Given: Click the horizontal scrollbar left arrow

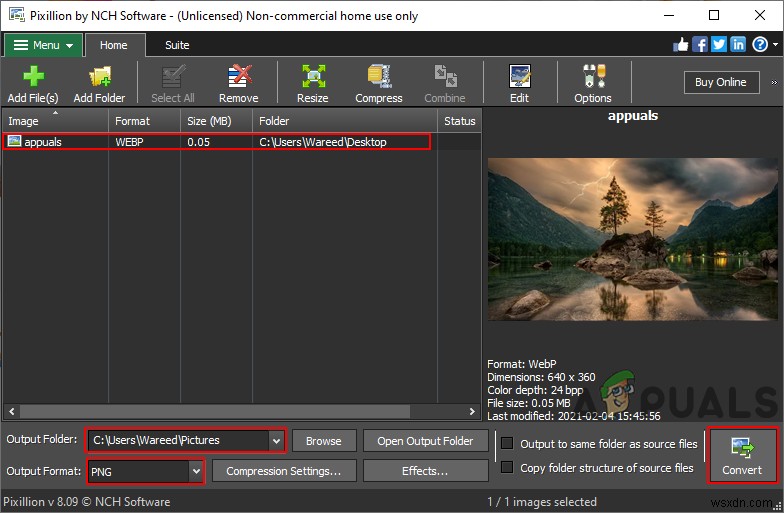Looking at the screenshot, I should pos(12,412).
